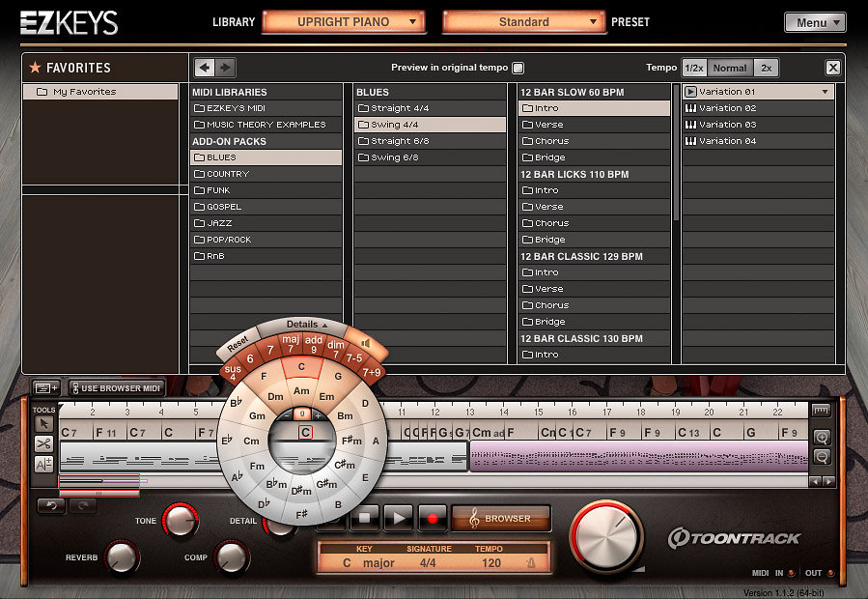The width and height of the screenshot is (868, 599).
Task: Select dim7 chord color on wheel
Action: point(335,348)
